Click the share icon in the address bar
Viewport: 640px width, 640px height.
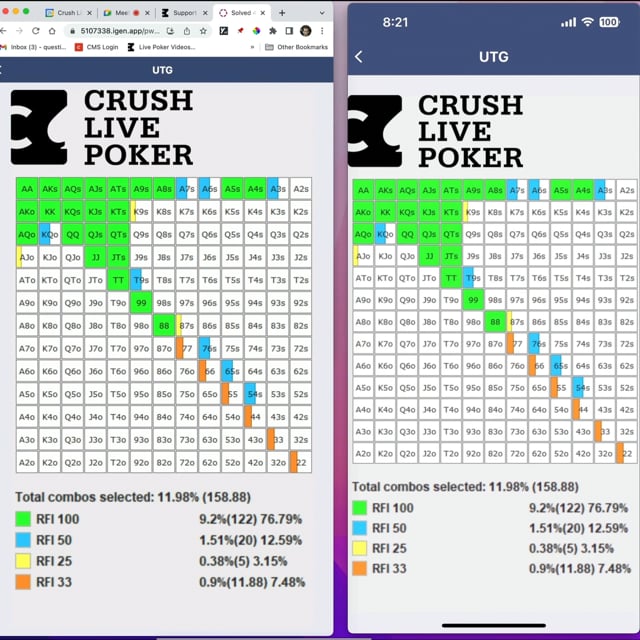pos(187,31)
